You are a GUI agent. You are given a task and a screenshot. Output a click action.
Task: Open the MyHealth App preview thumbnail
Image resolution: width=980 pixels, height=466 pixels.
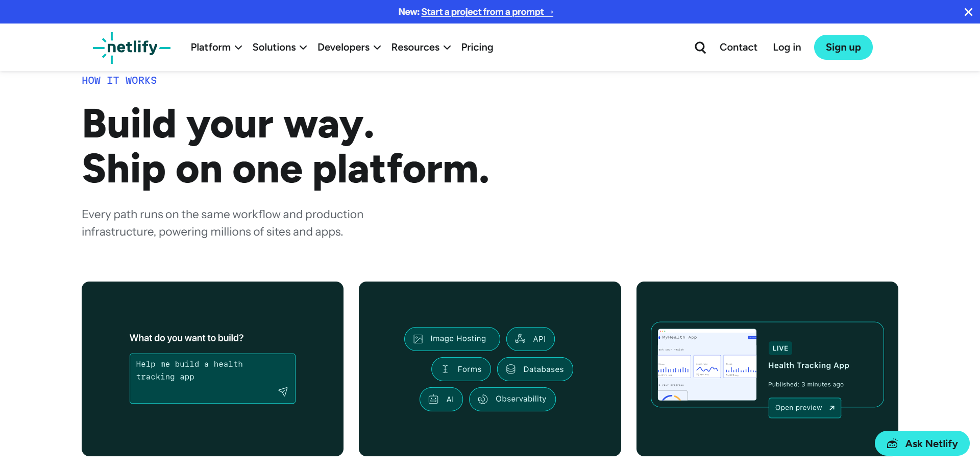tap(707, 364)
